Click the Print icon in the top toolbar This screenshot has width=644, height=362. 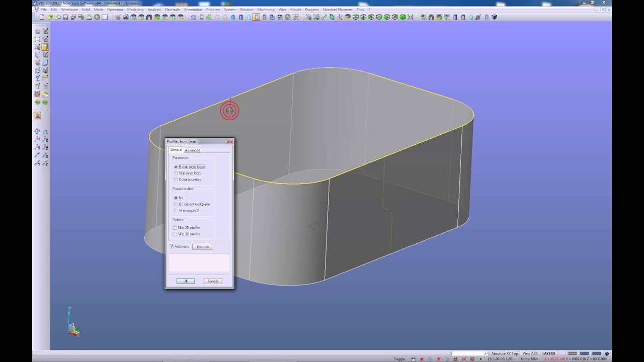click(x=89, y=17)
